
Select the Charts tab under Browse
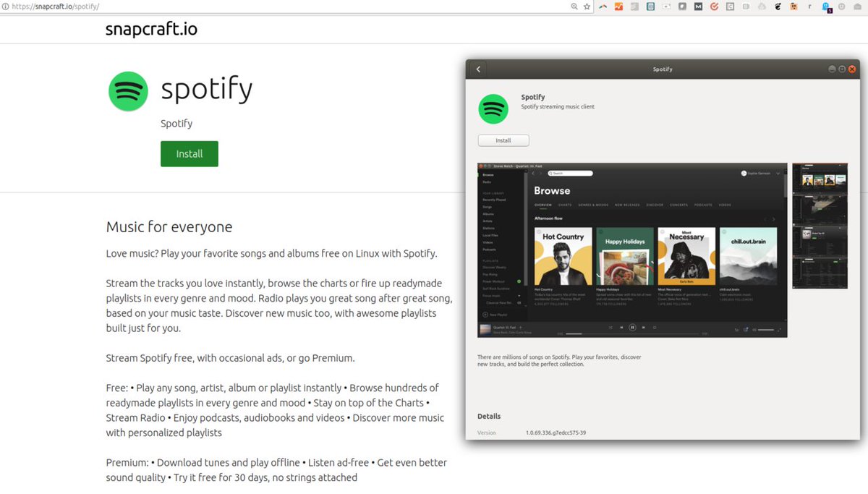click(565, 205)
